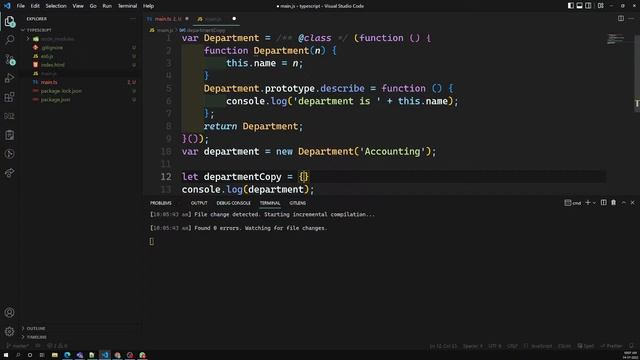This screenshot has width=640, height=360.
Task: Open the File menu
Action: [20, 6]
